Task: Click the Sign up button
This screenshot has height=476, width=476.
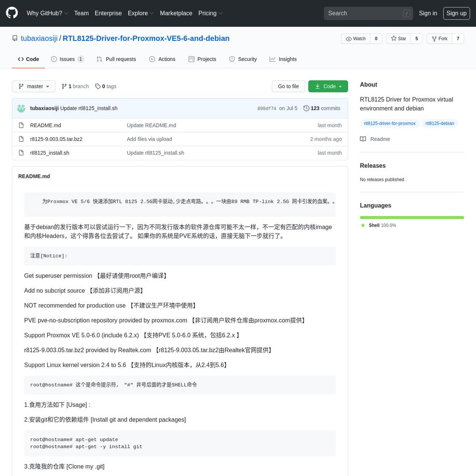Action: tap(456, 13)
